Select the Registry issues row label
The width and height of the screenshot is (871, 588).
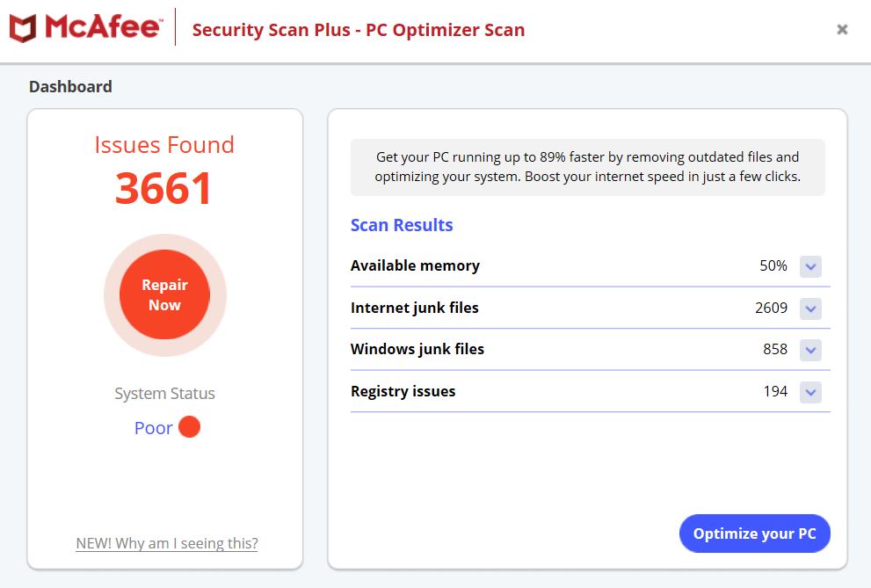click(x=403, y=391)
